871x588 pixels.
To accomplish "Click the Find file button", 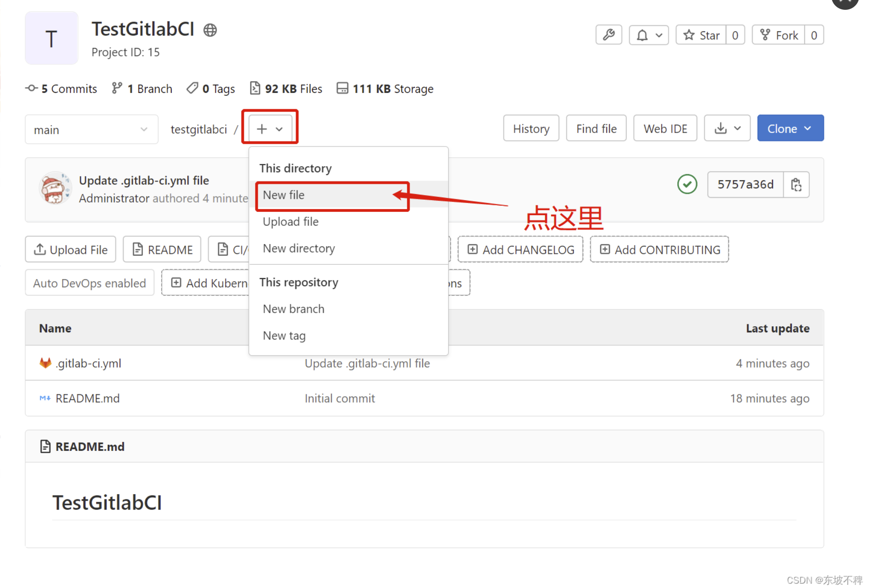I will tap(596, 128).
